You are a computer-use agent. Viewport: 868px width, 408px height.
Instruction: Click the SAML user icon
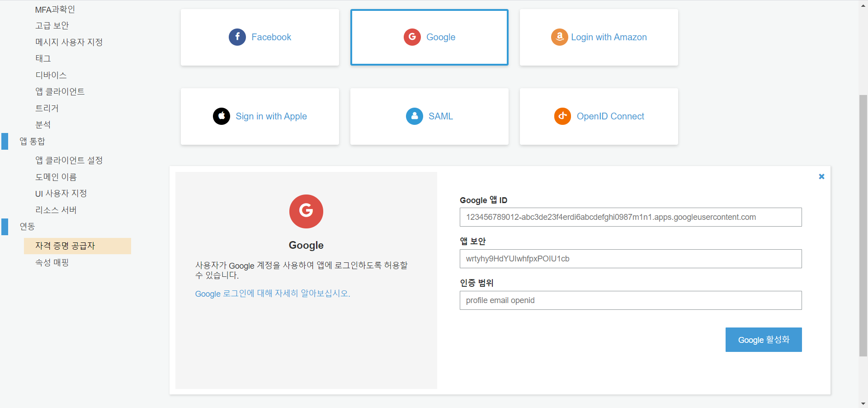click(x=415, y=116)
